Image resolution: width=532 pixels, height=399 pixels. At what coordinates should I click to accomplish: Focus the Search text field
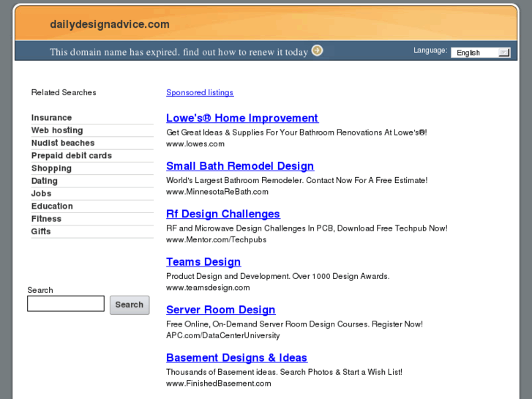point(66,304)
